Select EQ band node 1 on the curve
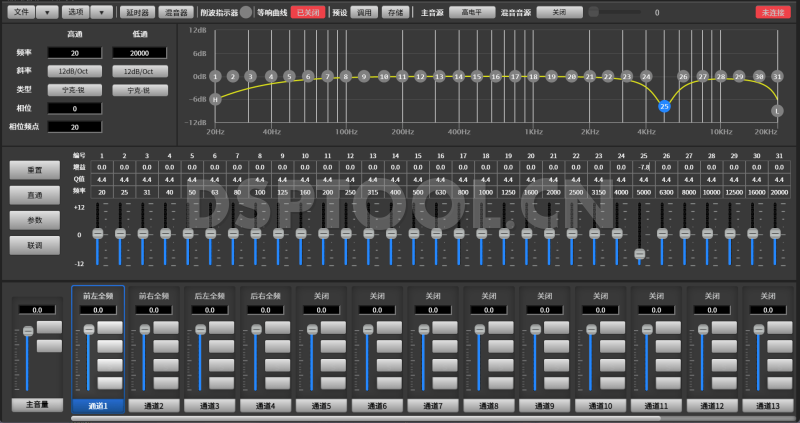 pyautogui.click(x=232, y=76)
